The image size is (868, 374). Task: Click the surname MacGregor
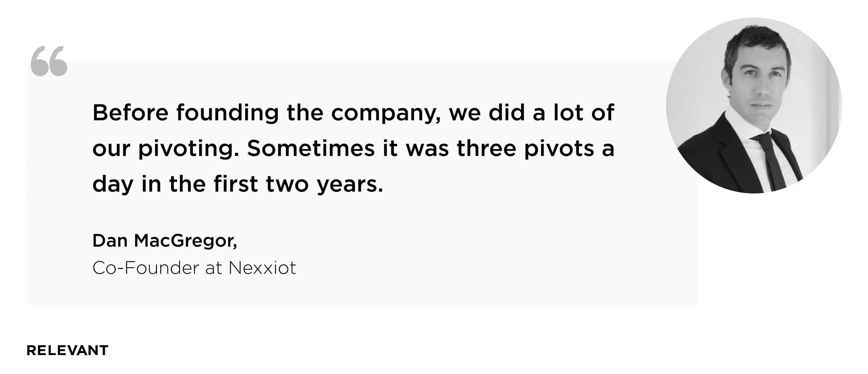coord(186,241)
